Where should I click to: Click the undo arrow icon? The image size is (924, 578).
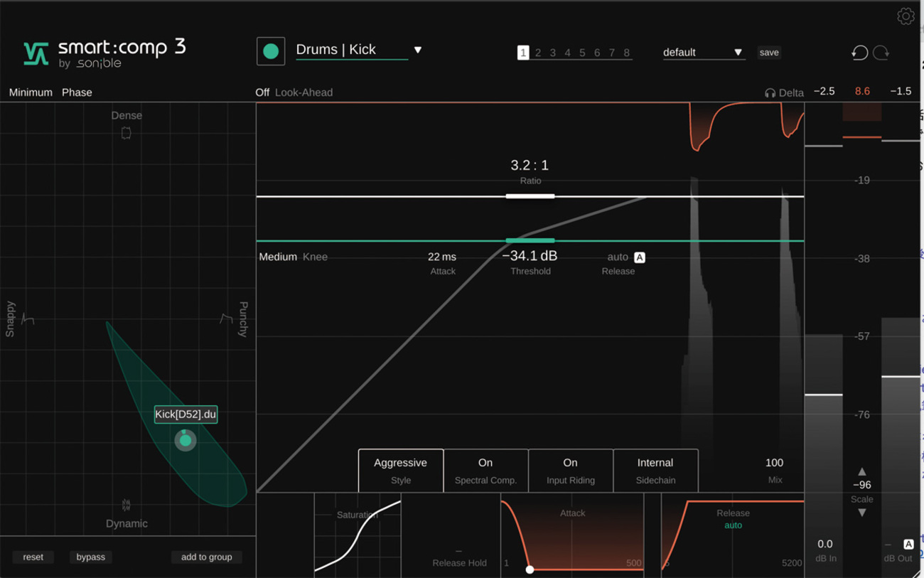(x=859, y=53)
